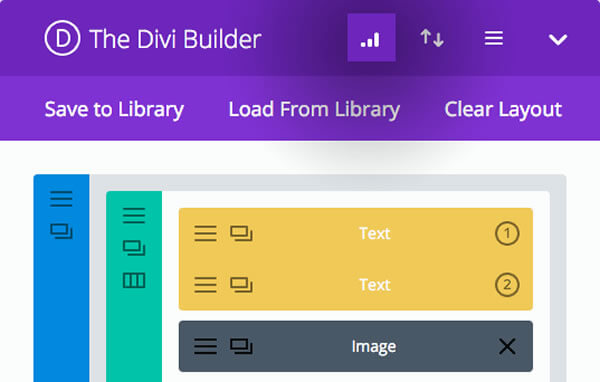Screen dimensions: 600x382
Task: Clone Text module numbered 1
Action: pos(241,233)
